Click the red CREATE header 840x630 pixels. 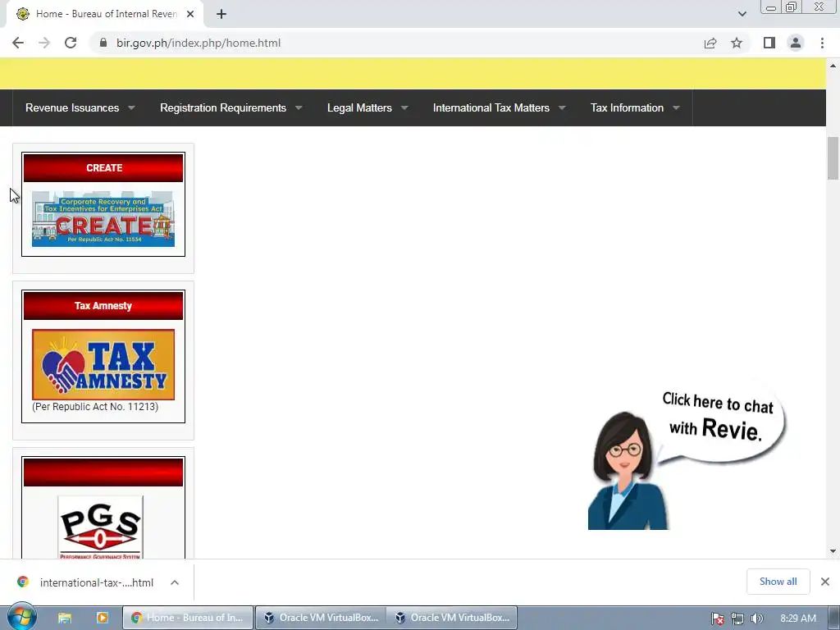[x=103, y=168]
